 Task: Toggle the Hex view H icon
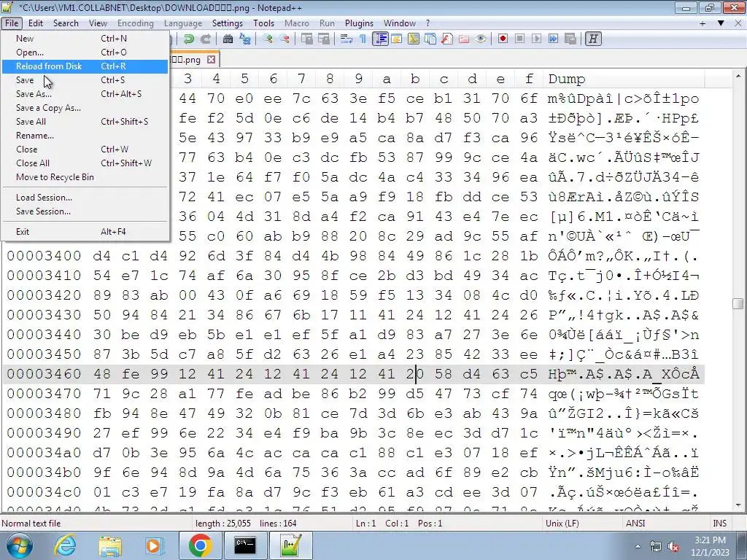click(593, 39)
